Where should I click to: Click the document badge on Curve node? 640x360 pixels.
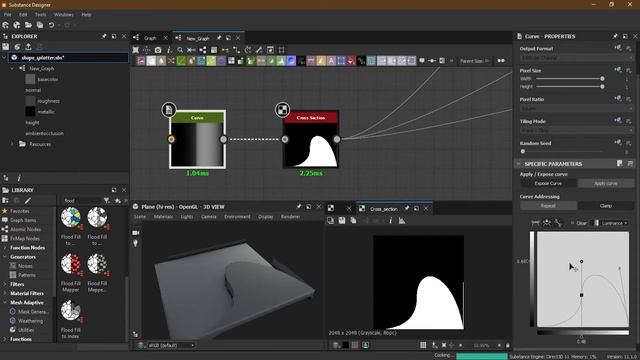click(169, 109)
